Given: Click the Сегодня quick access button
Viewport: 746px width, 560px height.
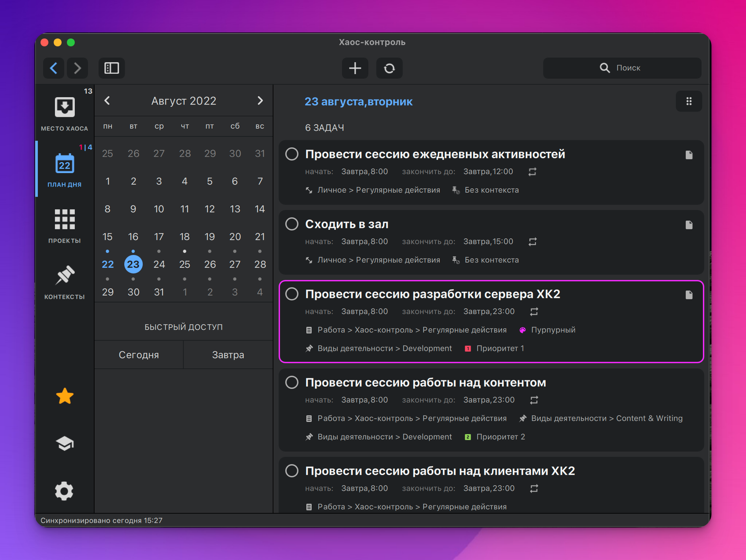Looking at the screenshot, I should tap(139, 354).
